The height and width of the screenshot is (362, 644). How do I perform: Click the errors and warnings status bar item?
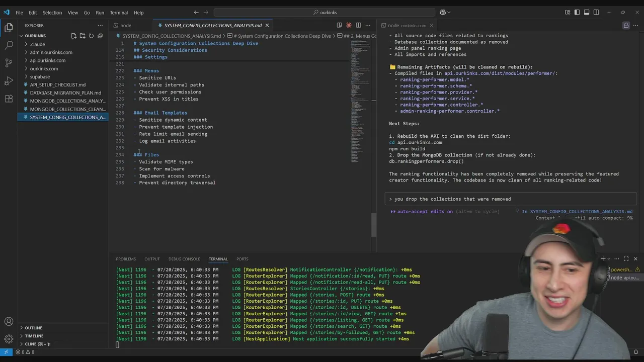25,352
